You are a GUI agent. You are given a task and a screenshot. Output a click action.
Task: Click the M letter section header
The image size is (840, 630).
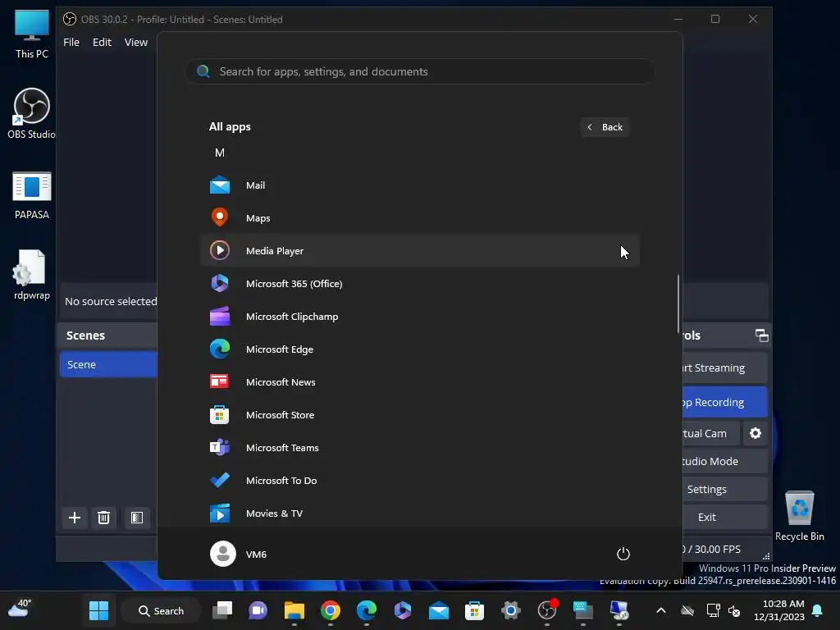click(x=220, y=153)
